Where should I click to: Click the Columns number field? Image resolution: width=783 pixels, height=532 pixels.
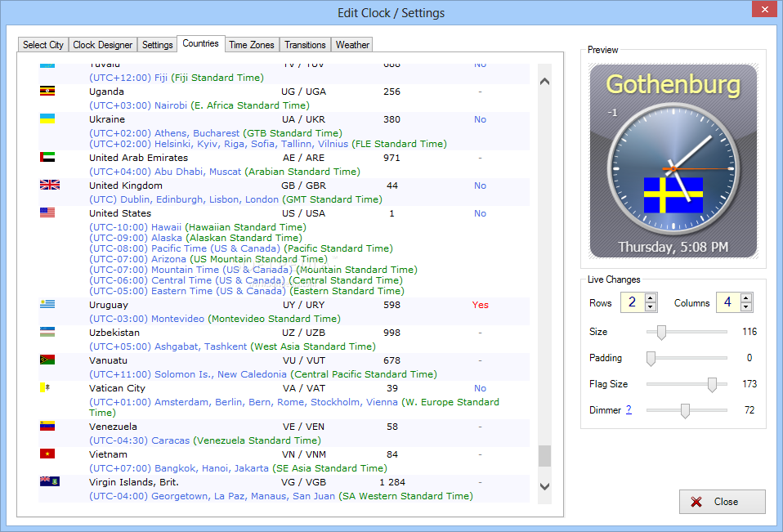pyautogui.click(x=728, y=302)
